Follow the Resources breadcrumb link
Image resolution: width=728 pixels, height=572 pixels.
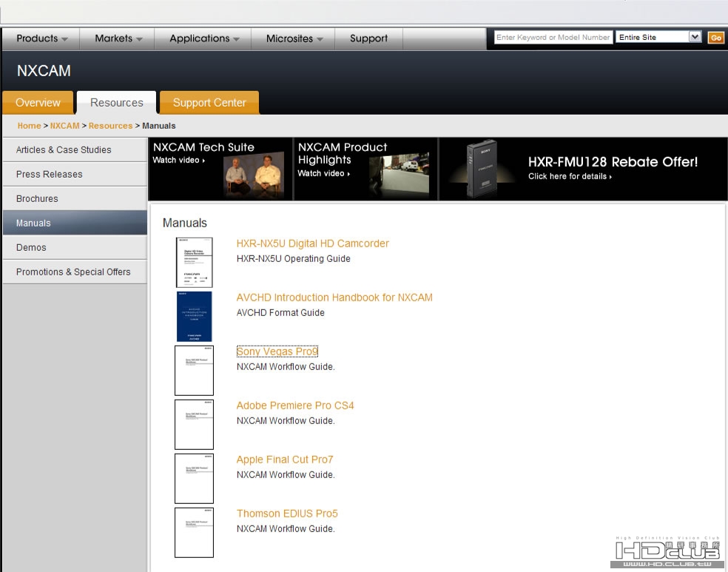point(110,126)
